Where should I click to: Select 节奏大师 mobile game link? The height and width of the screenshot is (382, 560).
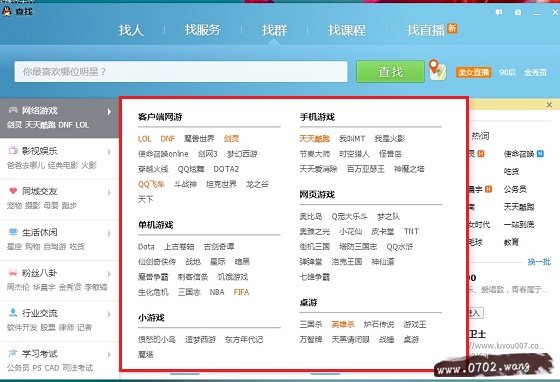(x=314, y=154)
